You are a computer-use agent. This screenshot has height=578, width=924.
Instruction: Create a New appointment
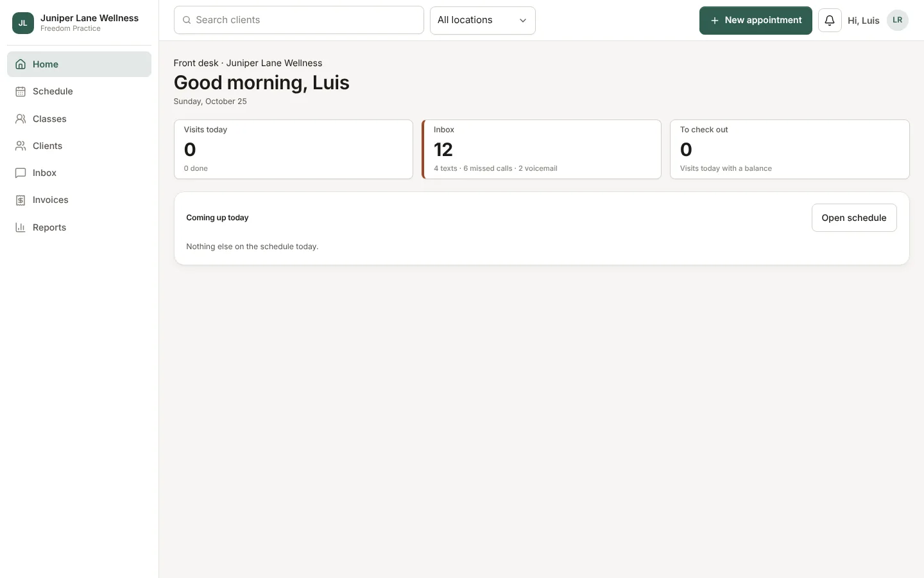(756, 21)
